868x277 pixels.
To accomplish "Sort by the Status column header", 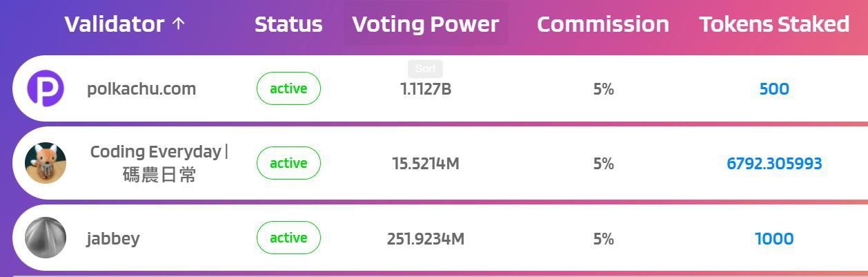I will point(288,24).
